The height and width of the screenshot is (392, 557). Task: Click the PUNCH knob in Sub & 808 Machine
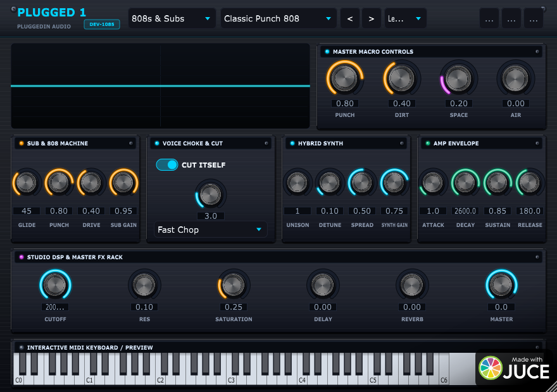59,183
